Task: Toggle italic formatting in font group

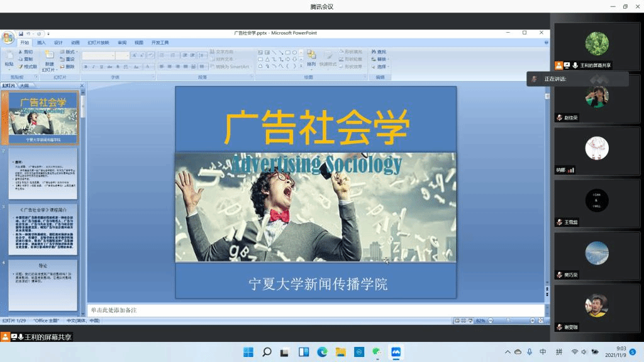Action: 94,67
